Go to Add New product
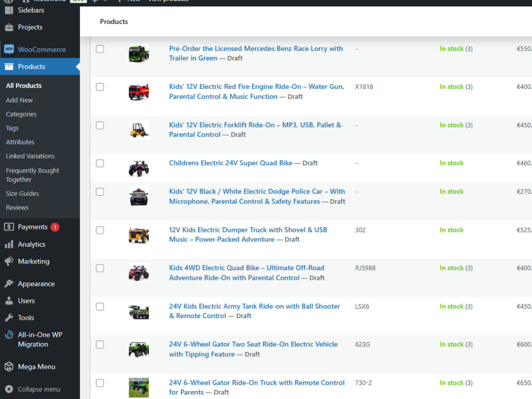The height and width of the screenshot is (399, 532). pos(19,100)
